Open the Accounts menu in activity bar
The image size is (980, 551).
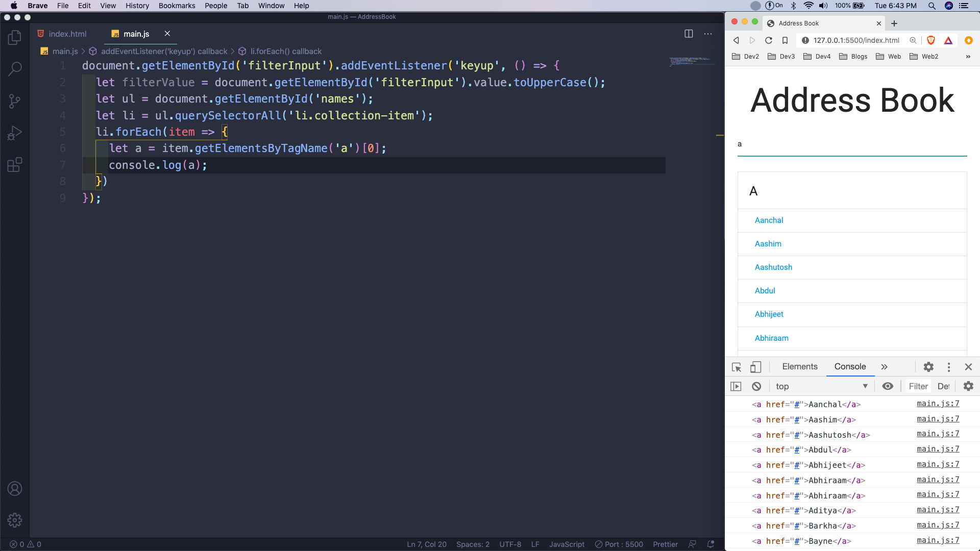coord(15,489)
